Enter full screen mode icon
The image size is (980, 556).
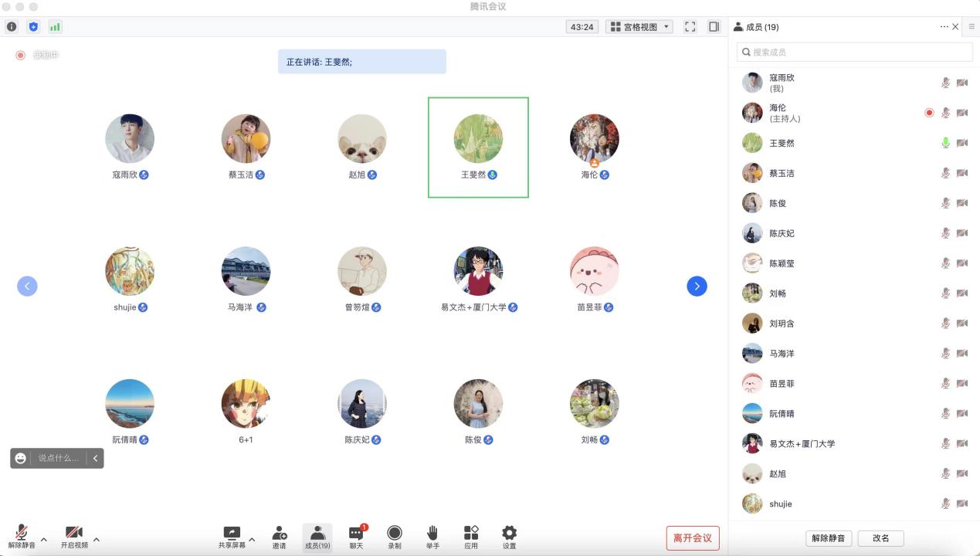pyautogui.click(x=690, y=27)
